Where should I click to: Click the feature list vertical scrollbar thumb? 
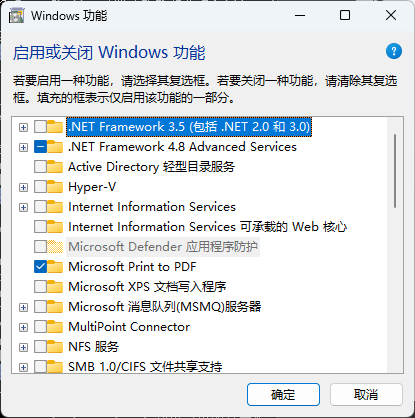[395, 171]
